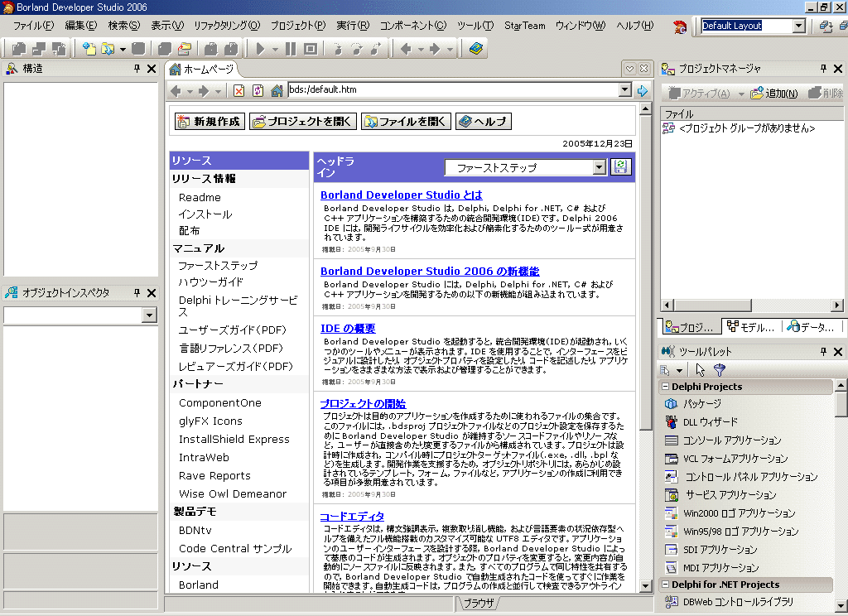Click the headline refresh icon beside ファーストステップ

(620, 166)
